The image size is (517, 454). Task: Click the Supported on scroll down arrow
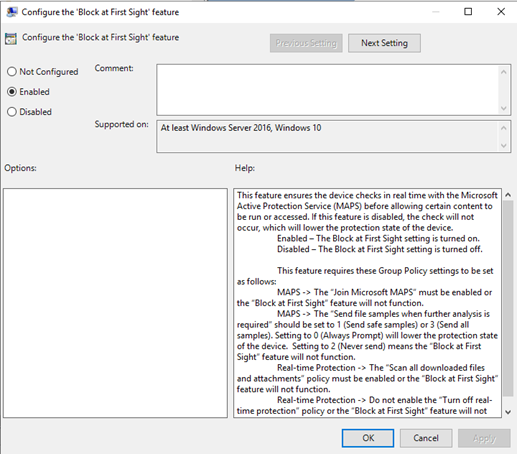504,146
